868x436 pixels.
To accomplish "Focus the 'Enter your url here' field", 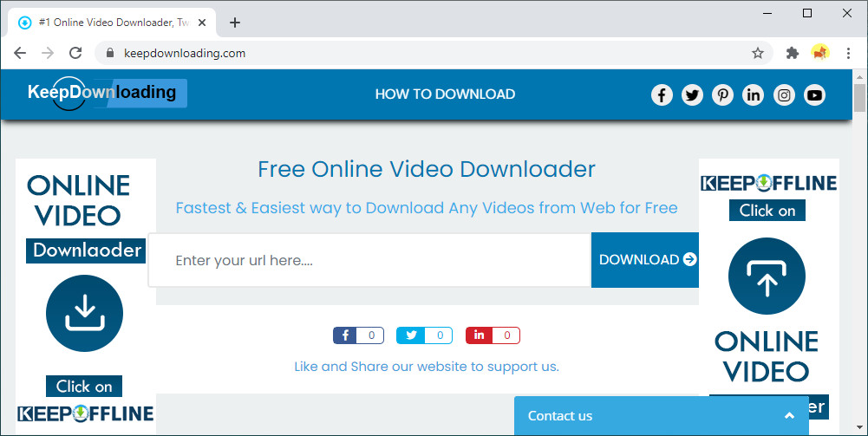I will (369, 260).
